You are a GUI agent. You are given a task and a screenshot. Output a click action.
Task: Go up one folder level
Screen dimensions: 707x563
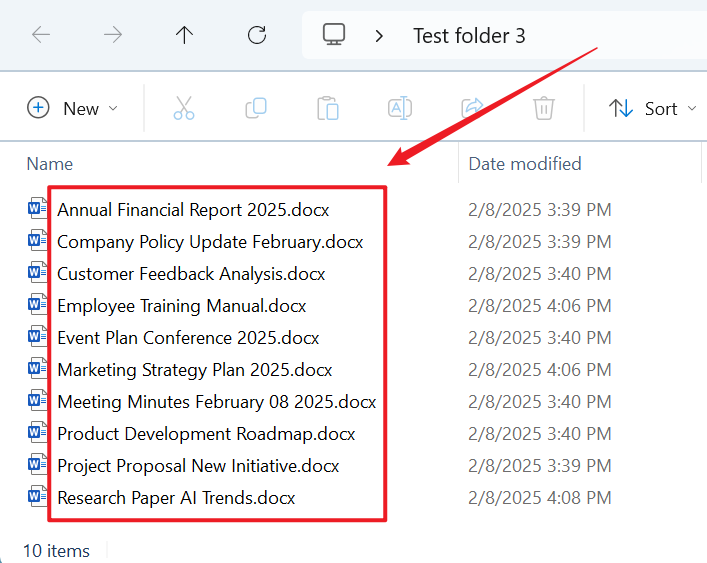(184, 35)
